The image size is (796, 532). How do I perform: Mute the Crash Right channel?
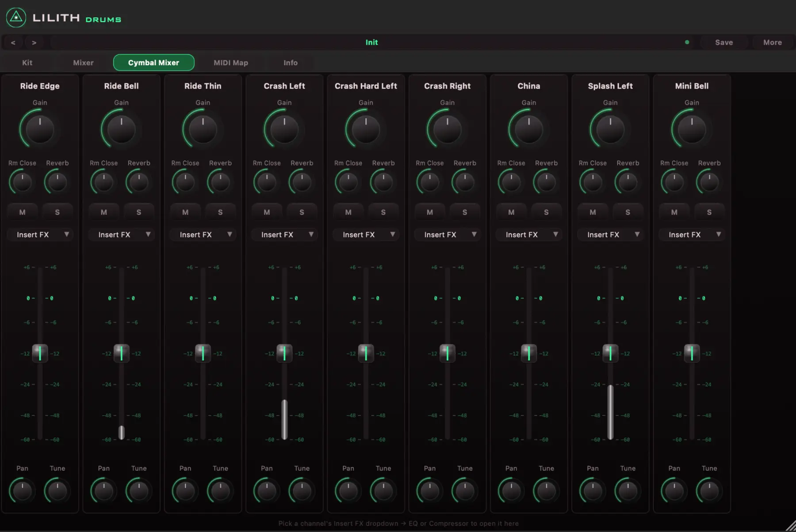(430, 212)
